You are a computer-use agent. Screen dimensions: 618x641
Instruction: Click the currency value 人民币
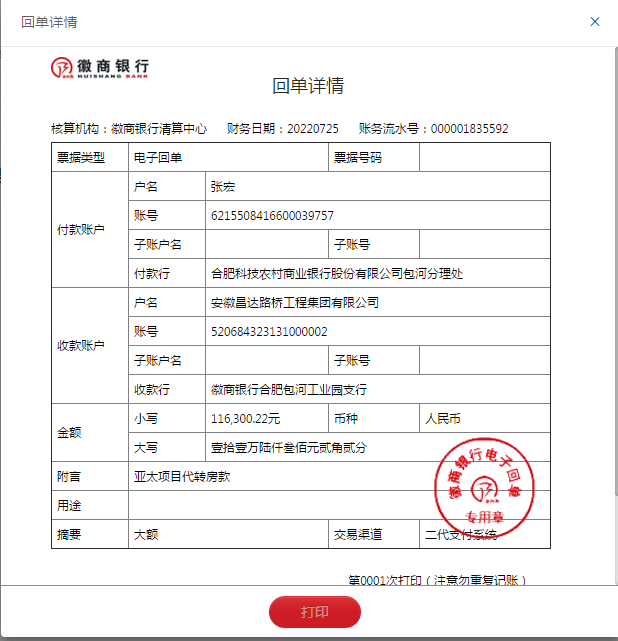click(442, 418)
